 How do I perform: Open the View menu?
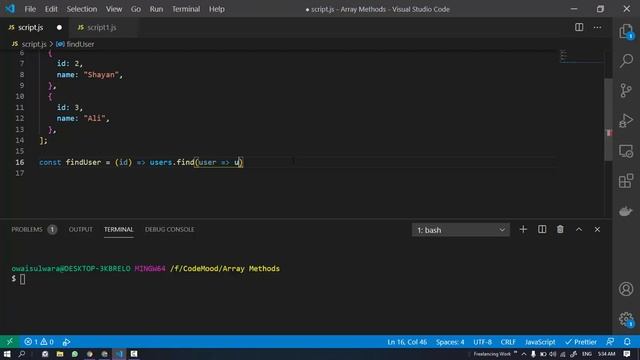click(114, 9)
